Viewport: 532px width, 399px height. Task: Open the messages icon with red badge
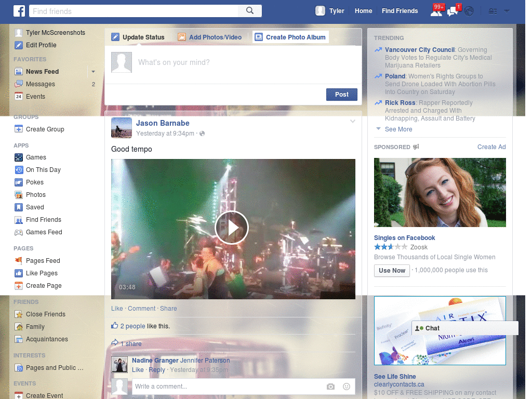click(453, 11)
